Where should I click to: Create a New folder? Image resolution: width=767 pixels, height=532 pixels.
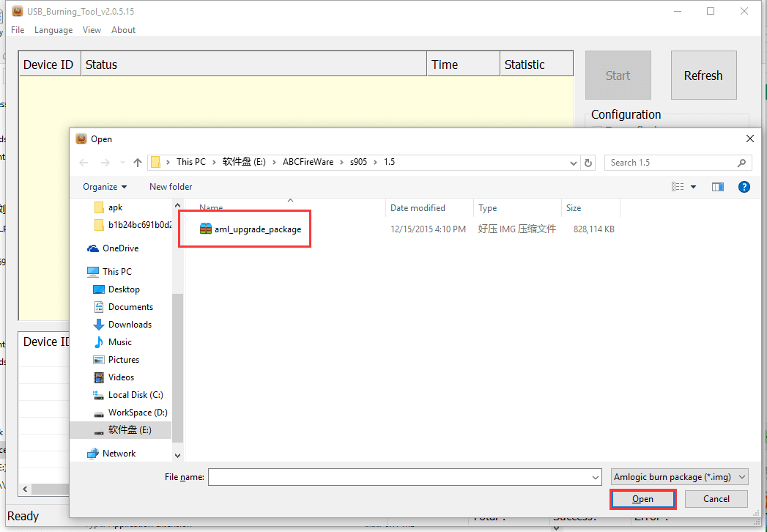point(171,186)
